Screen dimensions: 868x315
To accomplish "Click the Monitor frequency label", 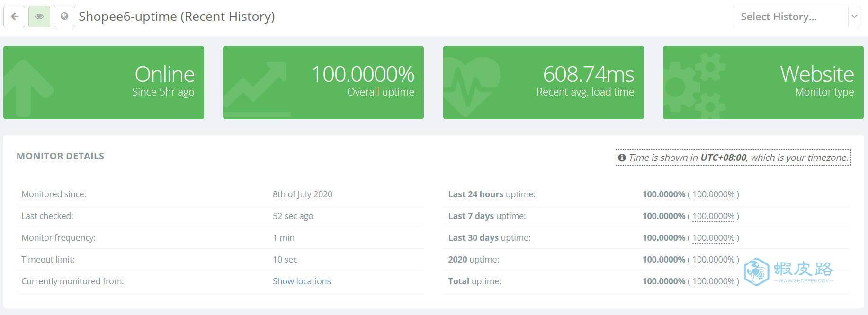I will point(58,237).
